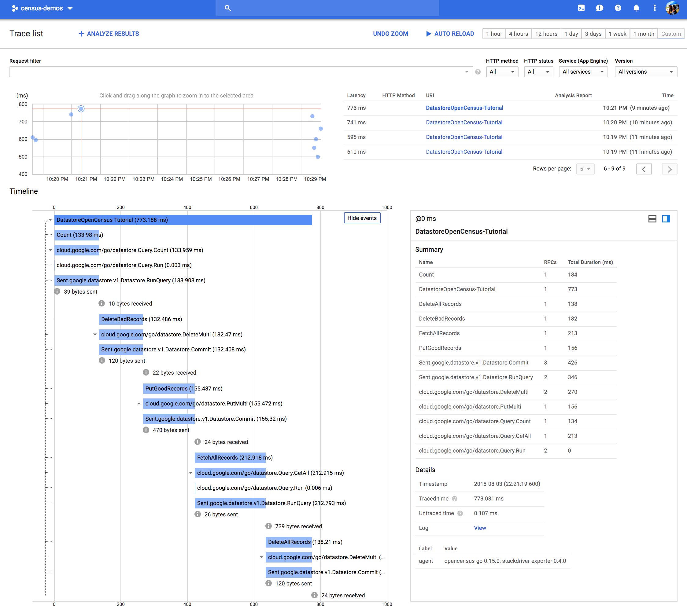
Task: Open the Log View link
Action: (480, 528)
